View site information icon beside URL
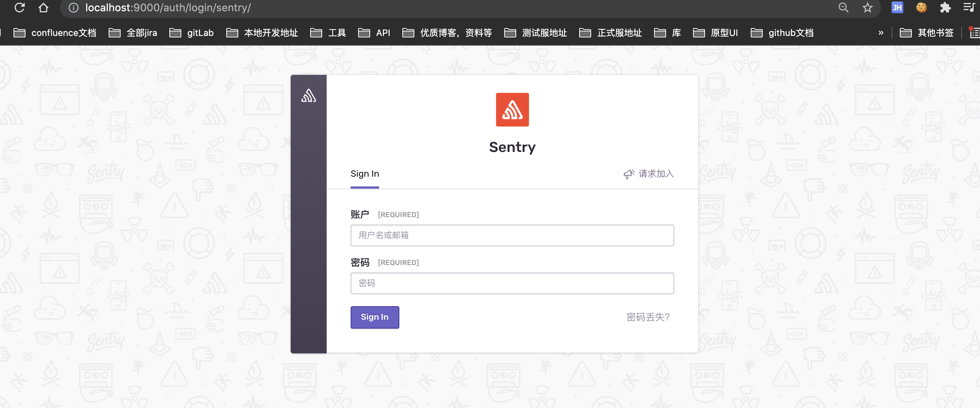The width and height of the screenshot is (980, 408). (73, 7)
